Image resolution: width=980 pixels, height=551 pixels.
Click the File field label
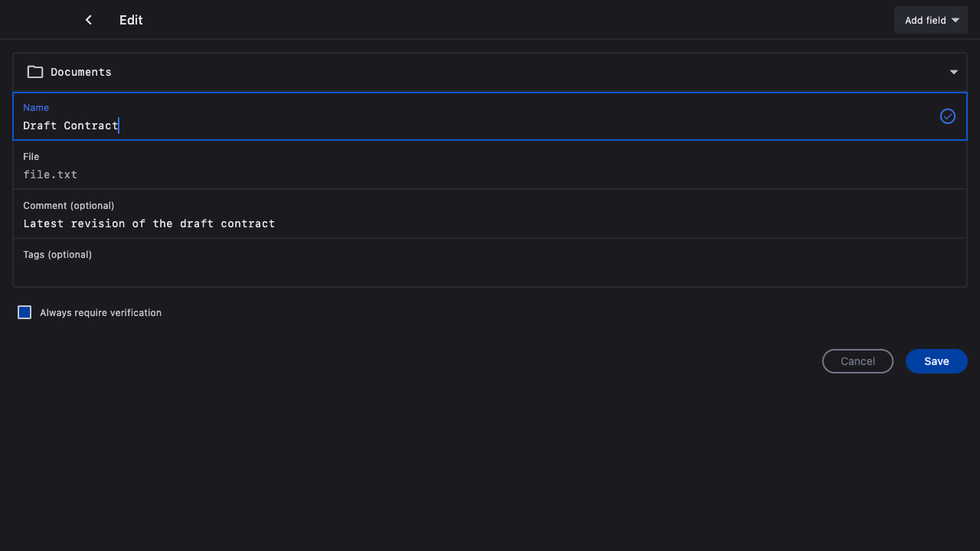coord(31,157)
